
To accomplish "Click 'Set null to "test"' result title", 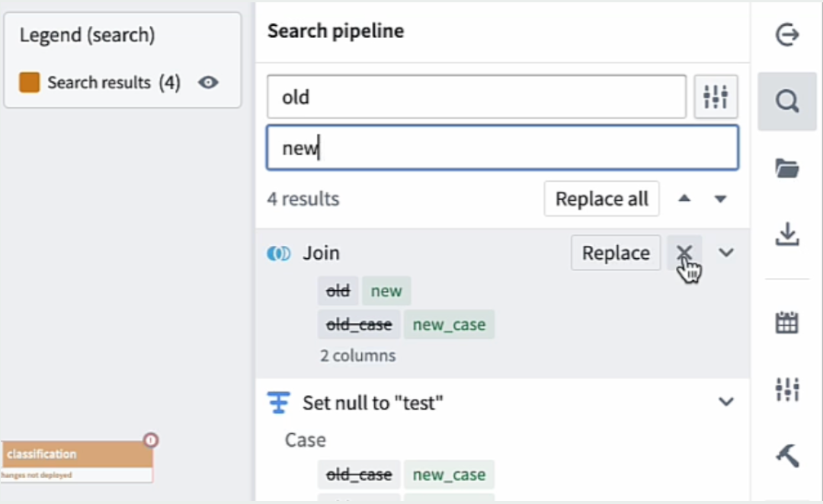I will [x=373, y=404].
